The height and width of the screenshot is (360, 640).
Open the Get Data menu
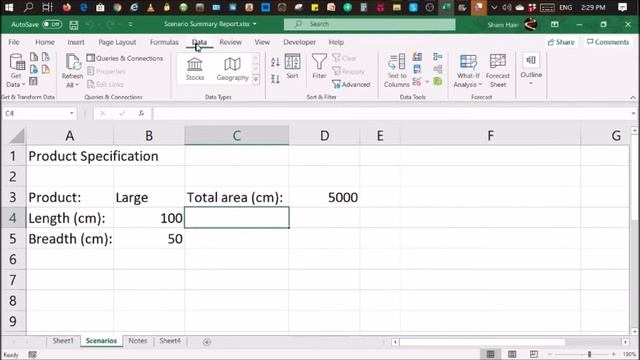pos(16,71)
